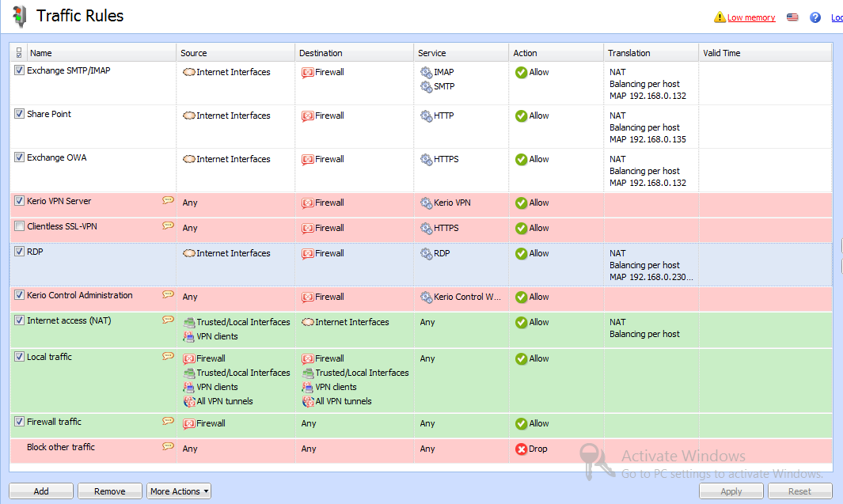Image resolution: width=843 pixels, height=504 pixels.
Task: Select the Block other traffic rule name
Action: [x=61, y=447]
